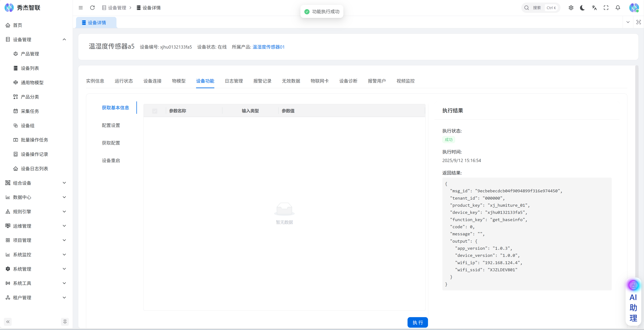Image resolution: width=644 pixels, height=330 pixels.
Task: Click the 执行 button
Action: coord(417,323)
